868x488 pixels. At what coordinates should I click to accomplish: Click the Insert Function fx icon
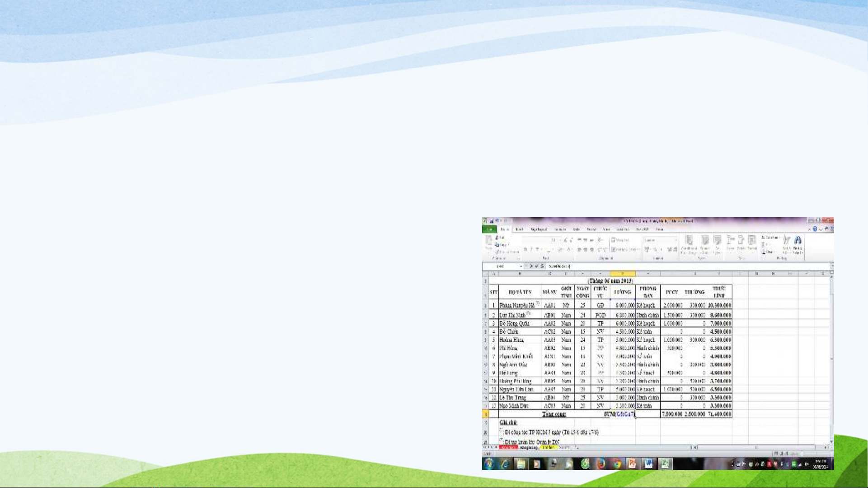tap(542, 266)
